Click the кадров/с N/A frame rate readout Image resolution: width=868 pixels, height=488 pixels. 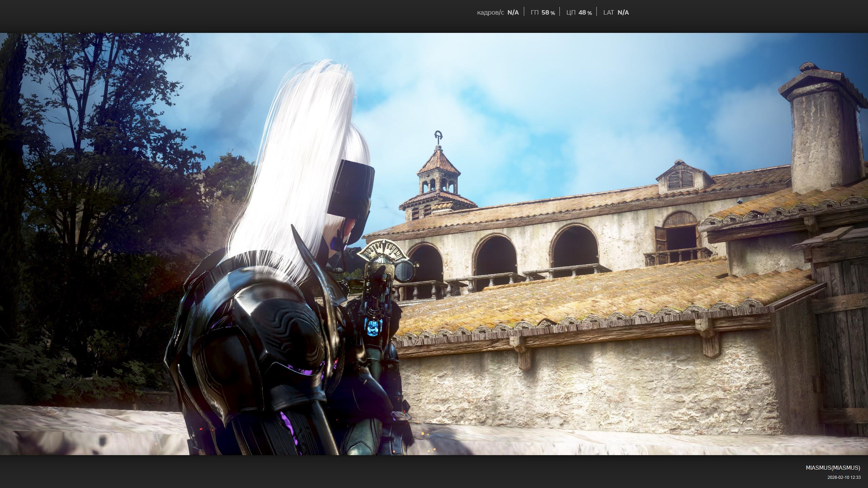(x=497, y=13)
